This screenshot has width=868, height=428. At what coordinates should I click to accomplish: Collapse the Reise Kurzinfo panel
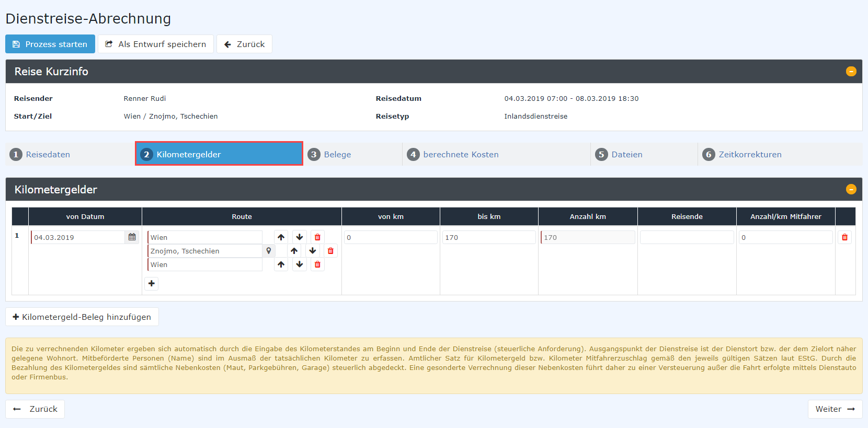tap(851, 71)
